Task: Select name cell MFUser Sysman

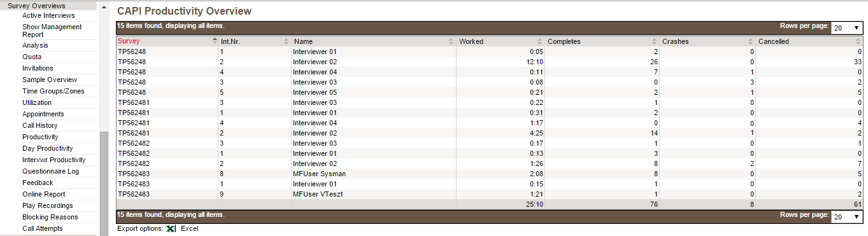Action: [320, 174]
